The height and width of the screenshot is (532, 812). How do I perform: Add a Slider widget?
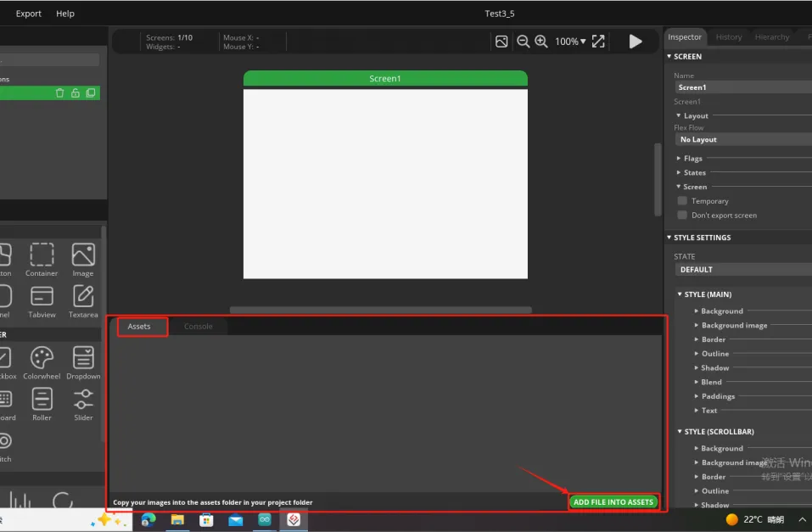(83, 400)
